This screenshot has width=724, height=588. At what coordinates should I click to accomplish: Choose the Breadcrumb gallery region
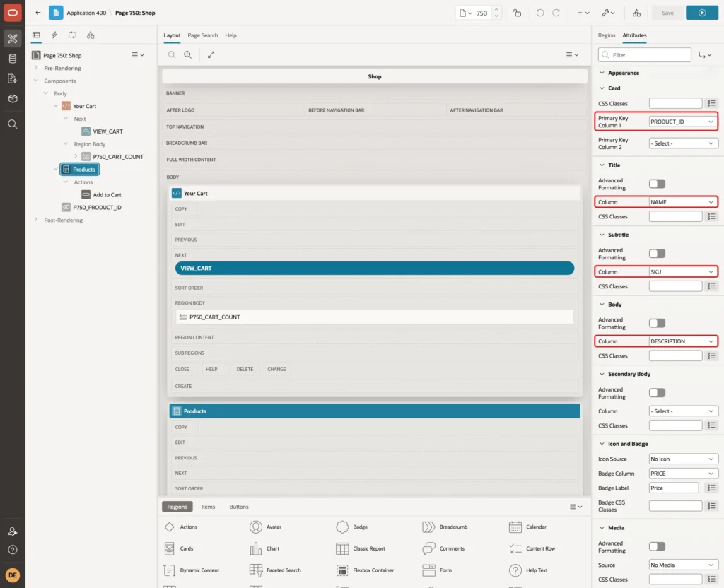click(445, 527)
